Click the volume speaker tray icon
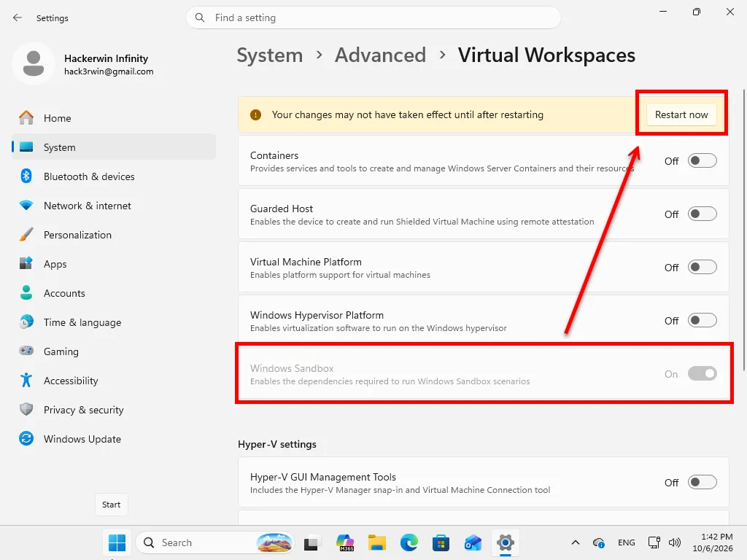 [675, 542]
